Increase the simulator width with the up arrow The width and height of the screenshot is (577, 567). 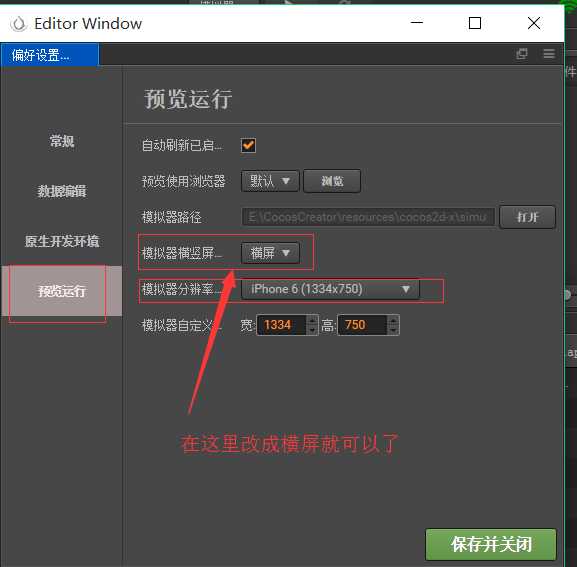(312, 320)
